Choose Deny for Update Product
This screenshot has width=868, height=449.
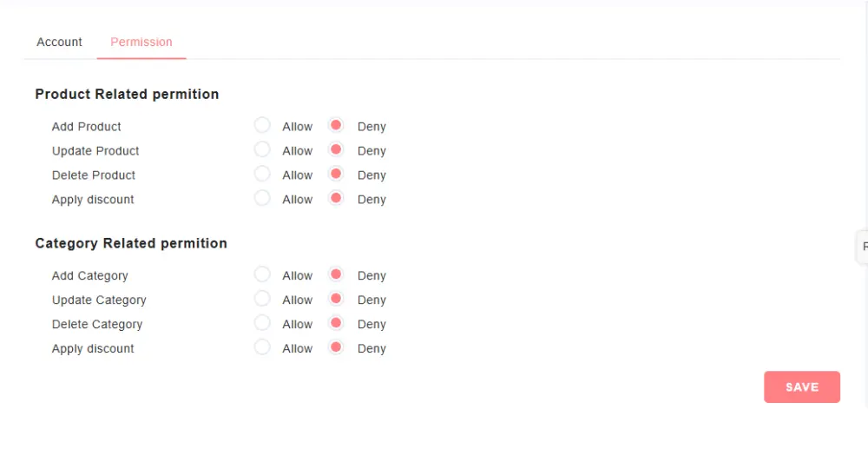click(336, 149)
